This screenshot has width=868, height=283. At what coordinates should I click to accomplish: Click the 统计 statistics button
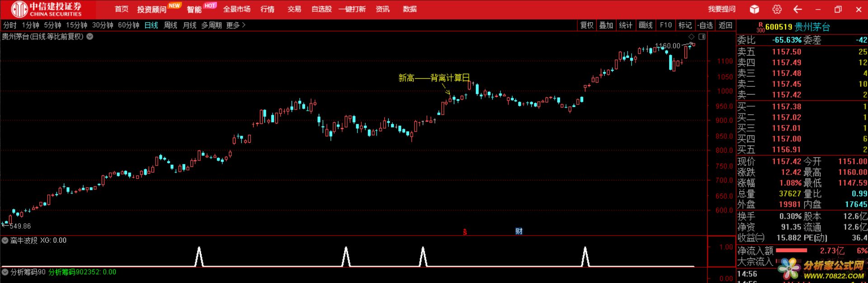[626, 25]
